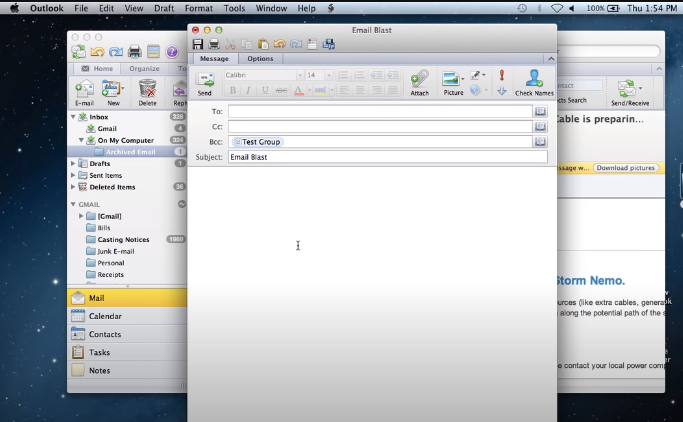Switch to the Options tab

pyautogui.click(x=260, y=59)
